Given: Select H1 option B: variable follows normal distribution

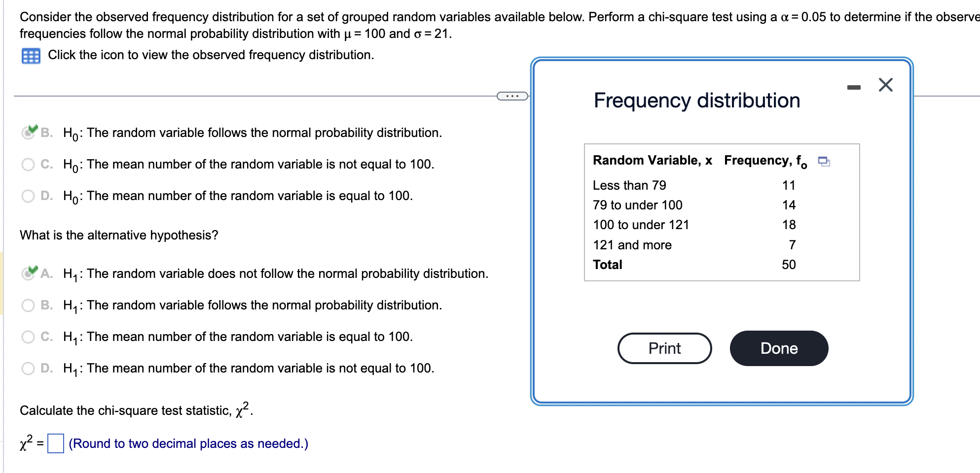Looking at the screenshot, I should pos(28,305).
